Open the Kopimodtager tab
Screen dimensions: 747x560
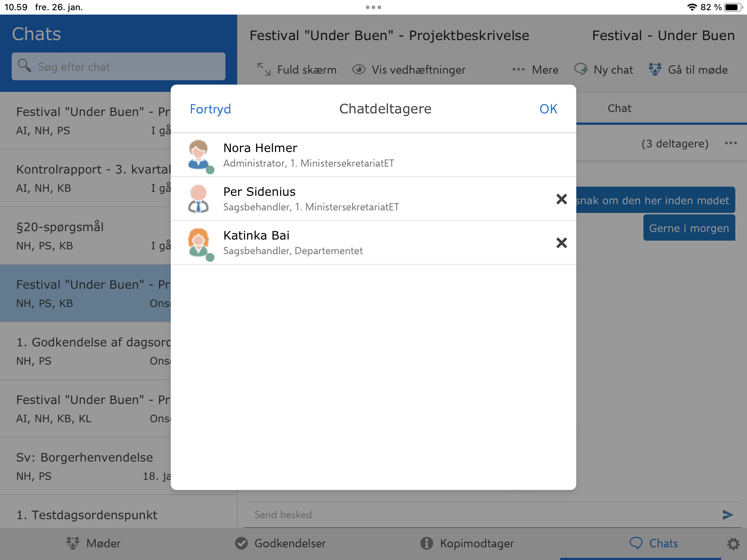[467, 544]
